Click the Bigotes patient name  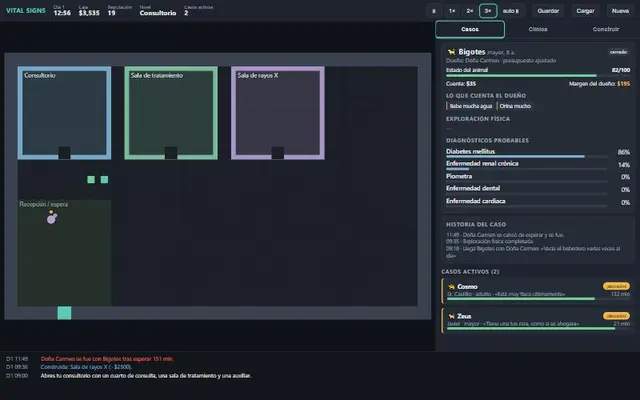(472, 52)
